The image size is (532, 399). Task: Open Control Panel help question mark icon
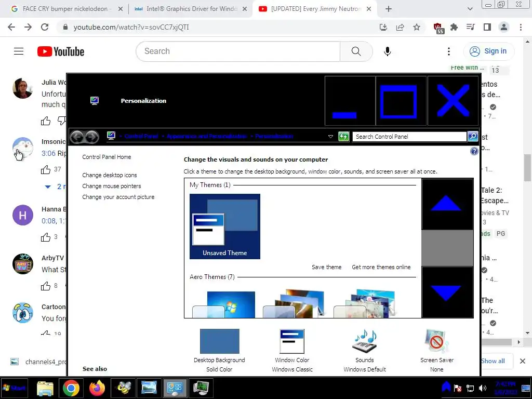474,151
